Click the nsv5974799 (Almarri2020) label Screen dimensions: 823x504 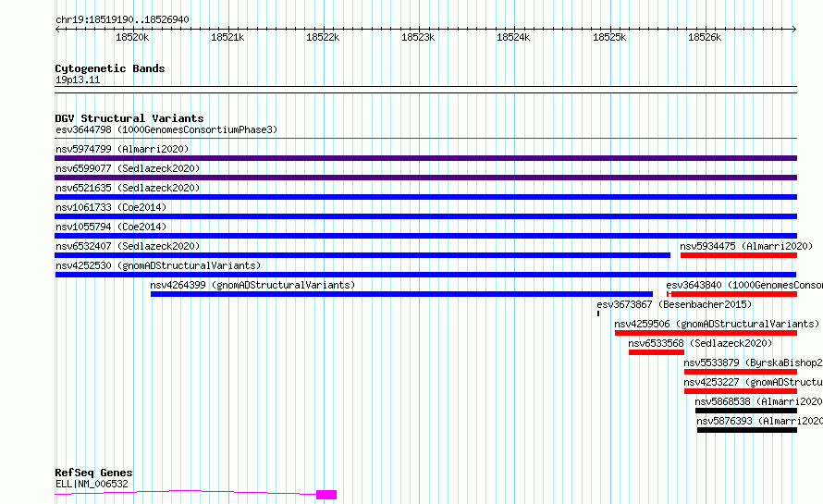point(122,149)
